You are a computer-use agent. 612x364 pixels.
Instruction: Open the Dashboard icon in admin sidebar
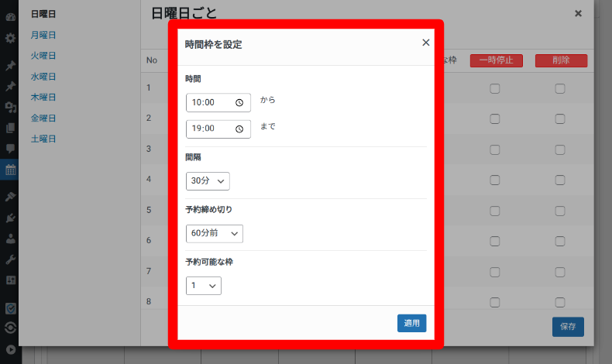(x=11, y=17)
